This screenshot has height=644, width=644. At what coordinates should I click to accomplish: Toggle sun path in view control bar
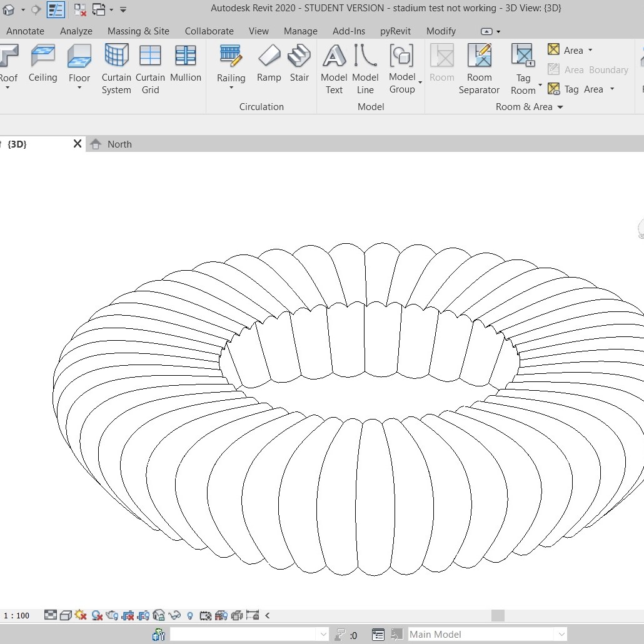(x=81, y=615)
